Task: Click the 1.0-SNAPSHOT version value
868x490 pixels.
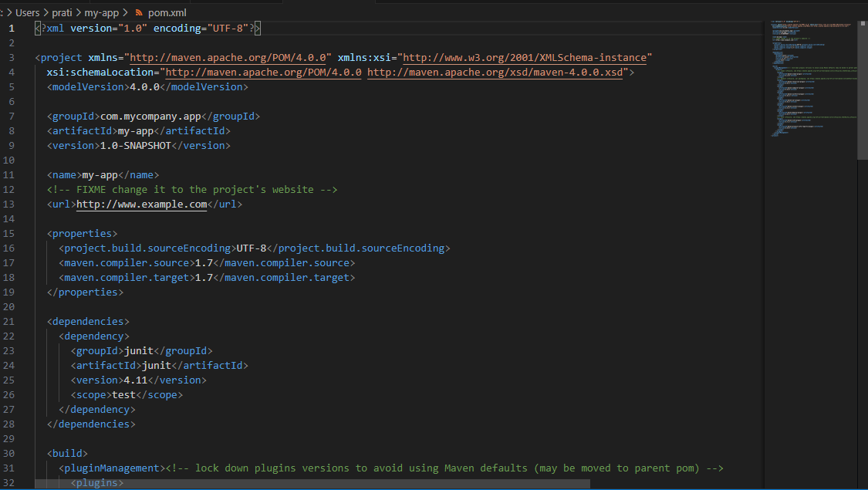Action: pos(135,146)
